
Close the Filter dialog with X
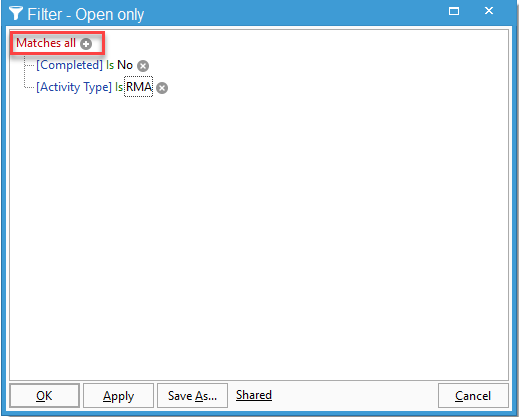coord(489,11)
